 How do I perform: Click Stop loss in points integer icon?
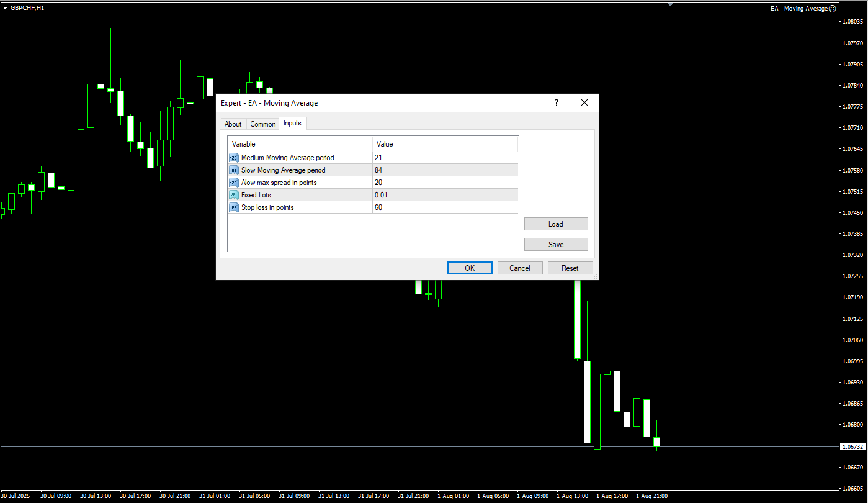[234, 207]
